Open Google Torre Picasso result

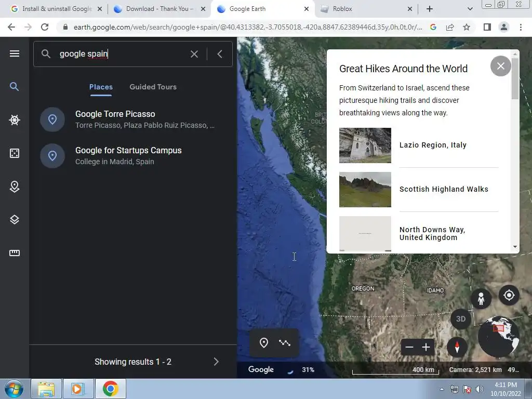point(133,119)
